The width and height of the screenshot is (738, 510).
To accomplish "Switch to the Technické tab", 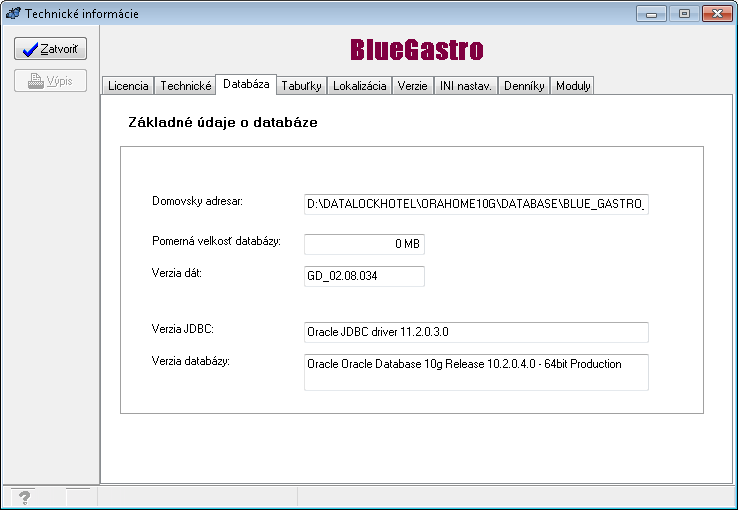I will (x=185, y=86).
